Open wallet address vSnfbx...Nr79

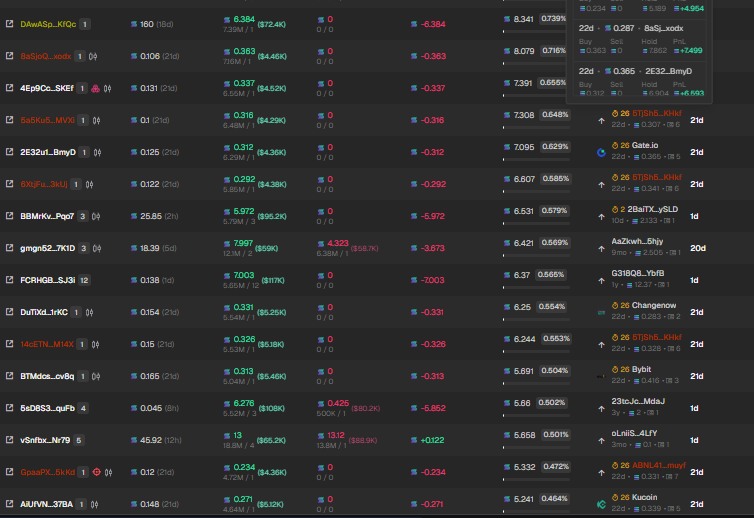click(45, 440)
